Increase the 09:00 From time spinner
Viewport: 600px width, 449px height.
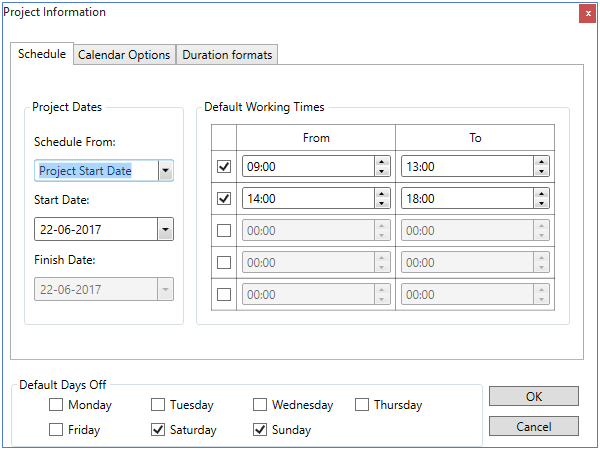(x=382, y=161)
